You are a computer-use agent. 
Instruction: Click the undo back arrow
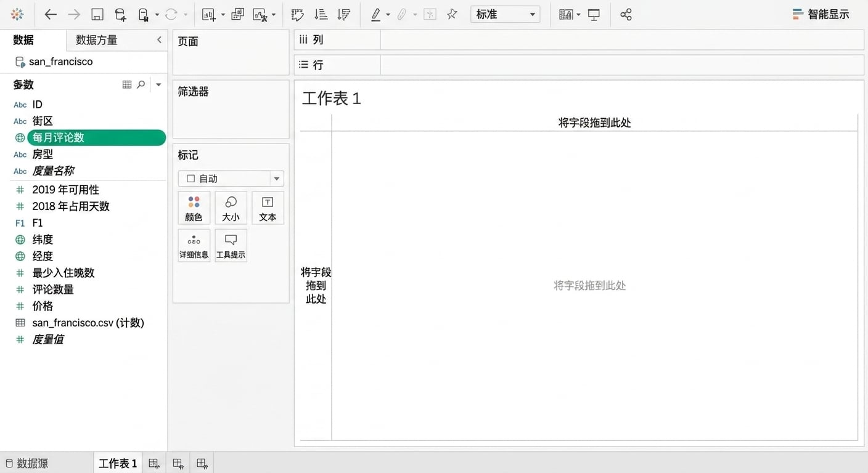pyautogui.click(x=51, y=14)
